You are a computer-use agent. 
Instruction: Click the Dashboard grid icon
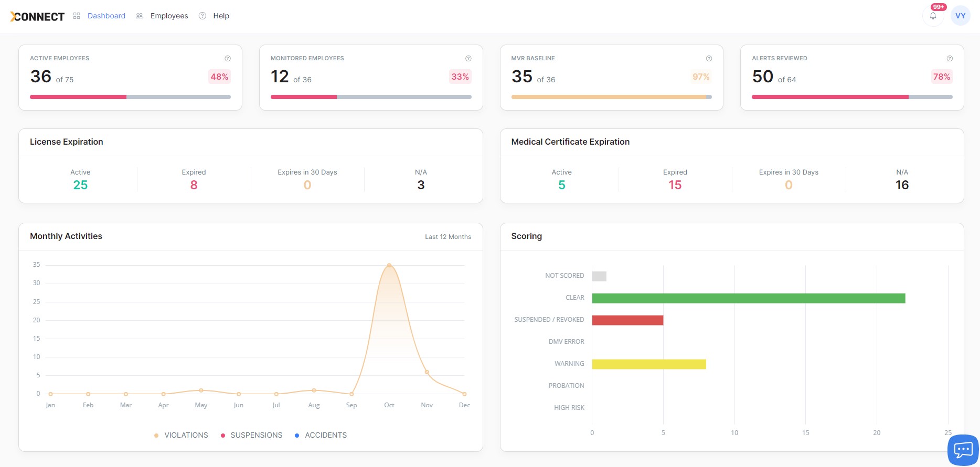pyautogui.click(x=77, y=16)
